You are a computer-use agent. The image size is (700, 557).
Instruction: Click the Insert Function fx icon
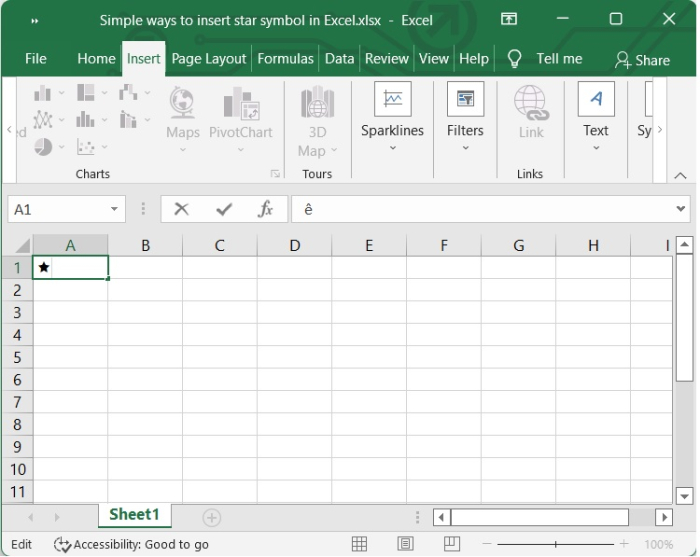tap(266, 210)
